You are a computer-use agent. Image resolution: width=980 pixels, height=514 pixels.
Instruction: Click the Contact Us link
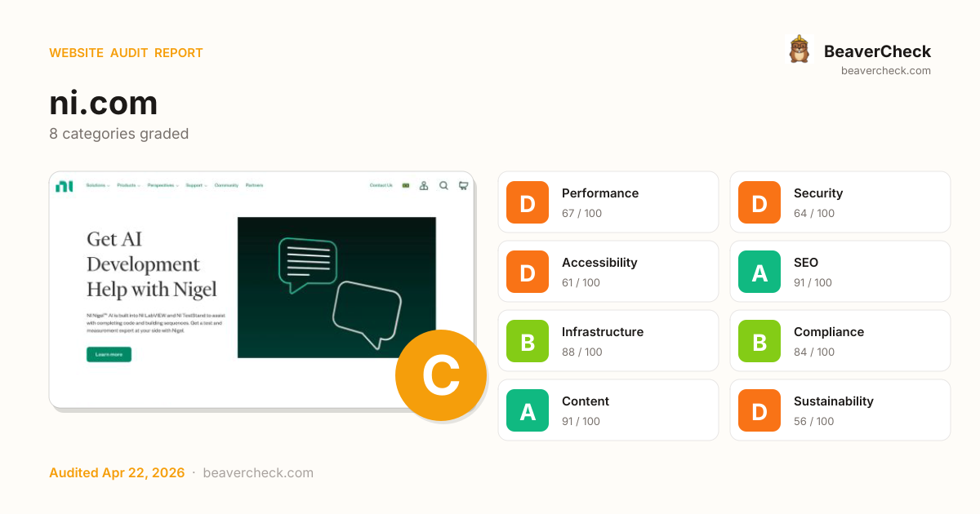pyautogui.click(x=381, y=185)
